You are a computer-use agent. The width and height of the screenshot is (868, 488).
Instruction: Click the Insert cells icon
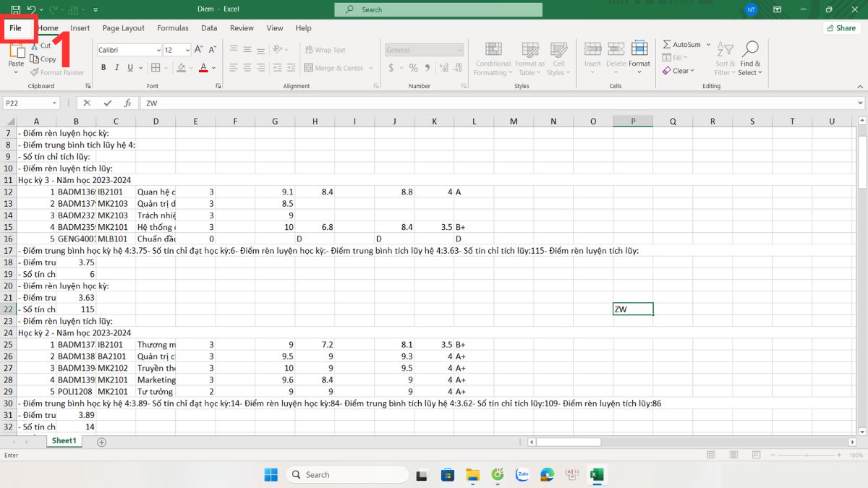(x=592, y=50)
